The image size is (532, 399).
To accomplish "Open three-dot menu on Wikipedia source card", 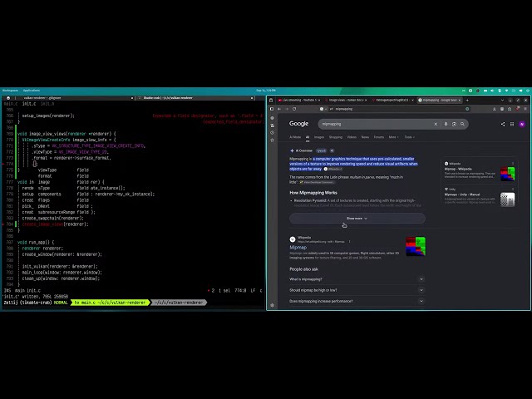I will (x=513, y=164).
